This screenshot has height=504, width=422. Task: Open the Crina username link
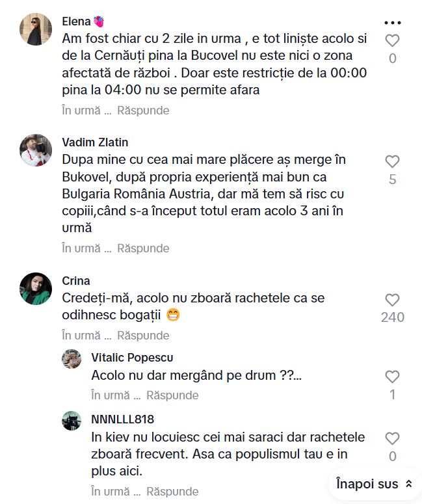(x=76, y=281)
